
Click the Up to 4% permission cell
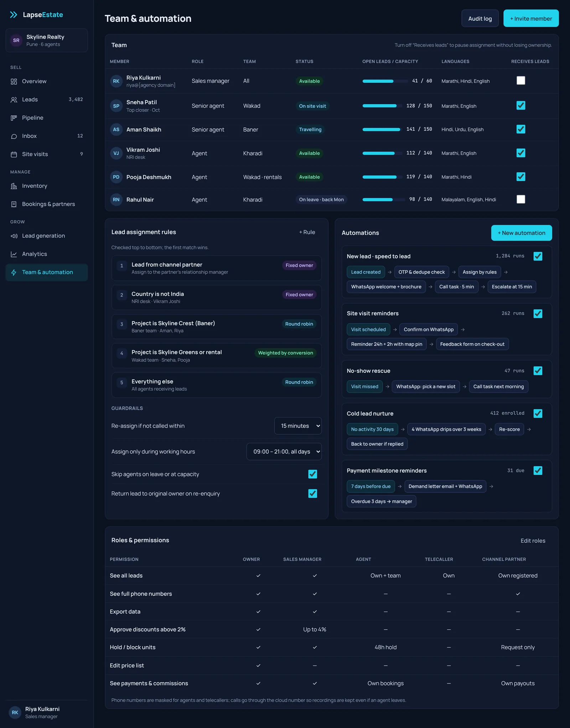click(315, 629)
